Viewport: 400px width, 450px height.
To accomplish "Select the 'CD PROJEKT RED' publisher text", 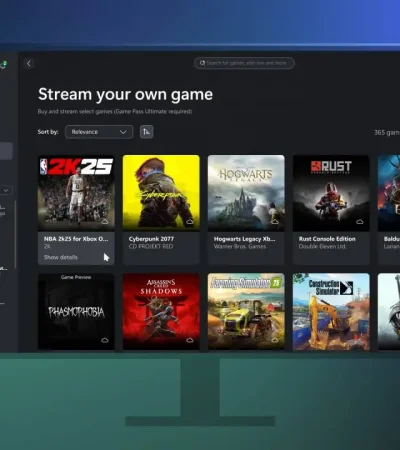I will pyautogui.click(x=151, y=246).
